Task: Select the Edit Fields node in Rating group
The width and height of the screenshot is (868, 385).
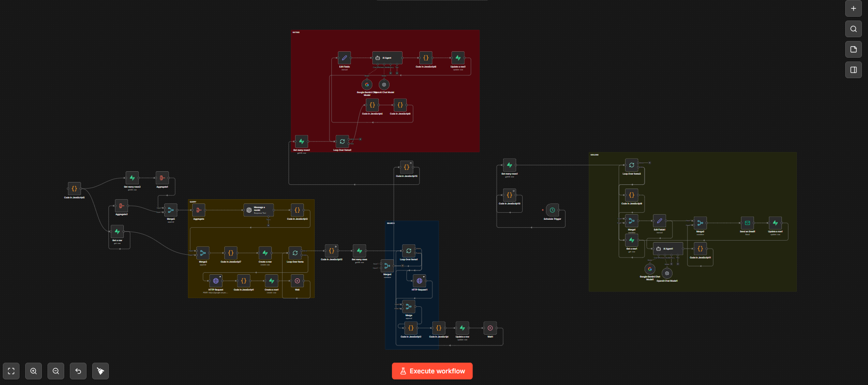Action: [x=344, y=58]
